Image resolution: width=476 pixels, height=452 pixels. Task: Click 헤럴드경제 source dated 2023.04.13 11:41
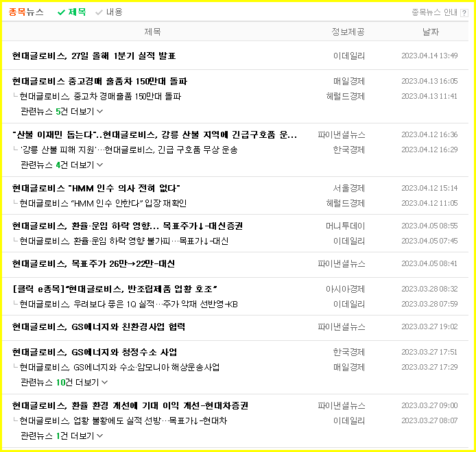pos(346,96)
